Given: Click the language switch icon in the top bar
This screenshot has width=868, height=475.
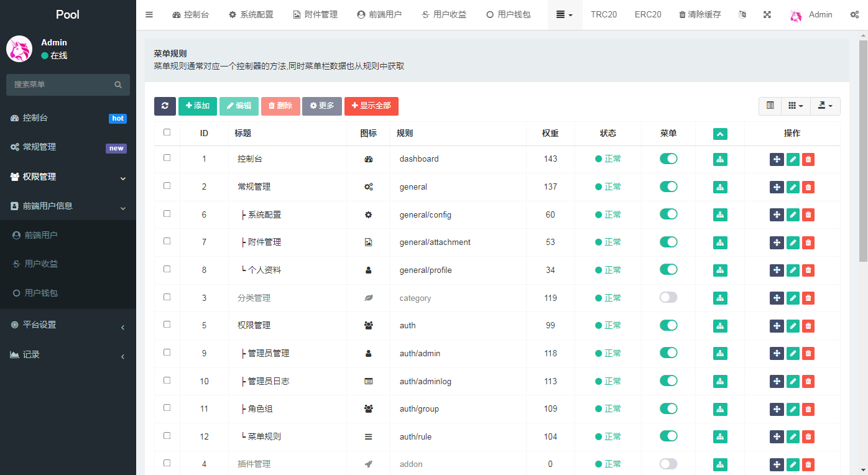Looking at the screenshot, I should click(x=742, y=14).
